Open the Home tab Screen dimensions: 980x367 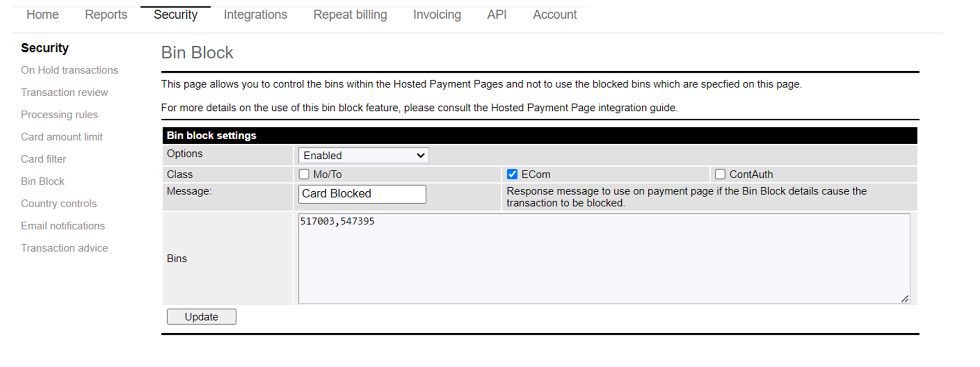(42, 15)
